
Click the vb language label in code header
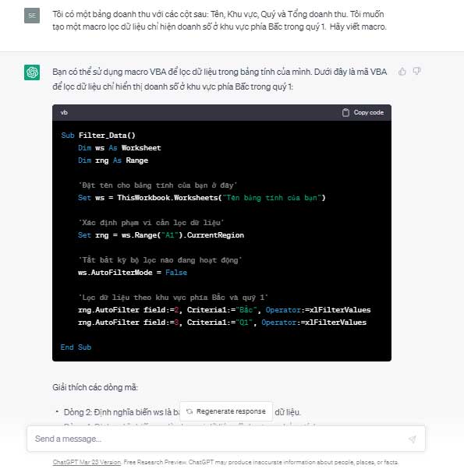64,113
